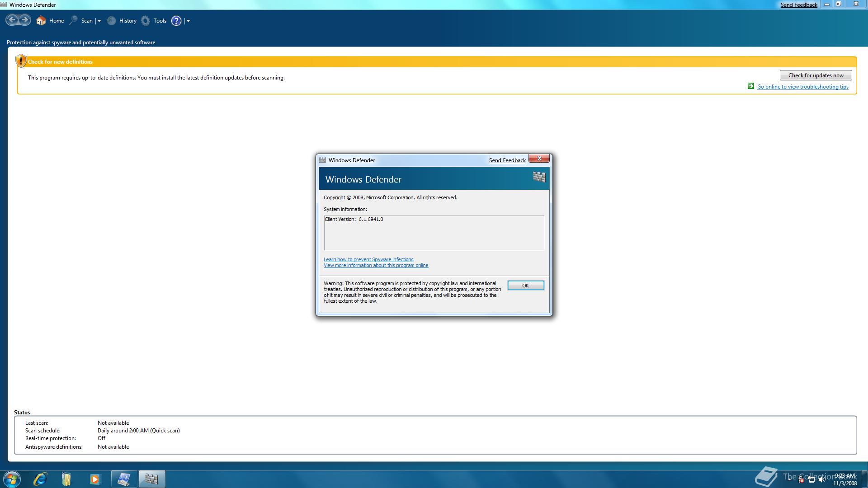The height and width of the screenshot is (488, 868).
Task: Click brick wall logo in dialog header
Action: click(539, 177)
